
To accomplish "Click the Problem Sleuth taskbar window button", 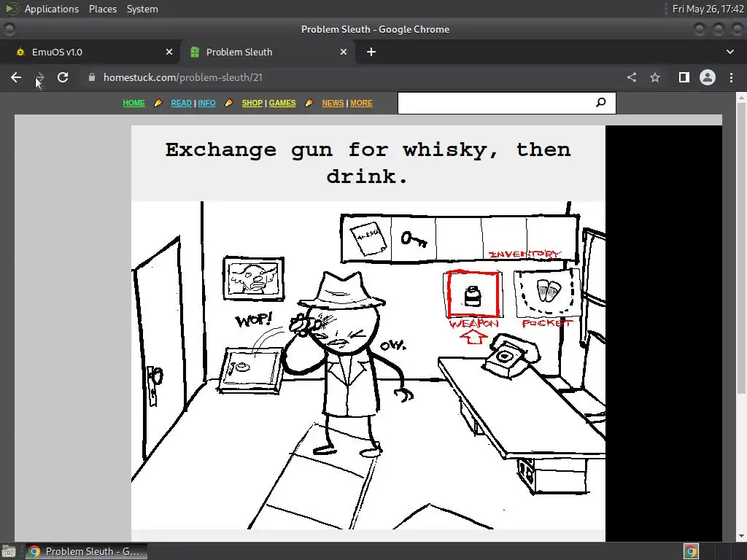I will (x=86, y=551).
